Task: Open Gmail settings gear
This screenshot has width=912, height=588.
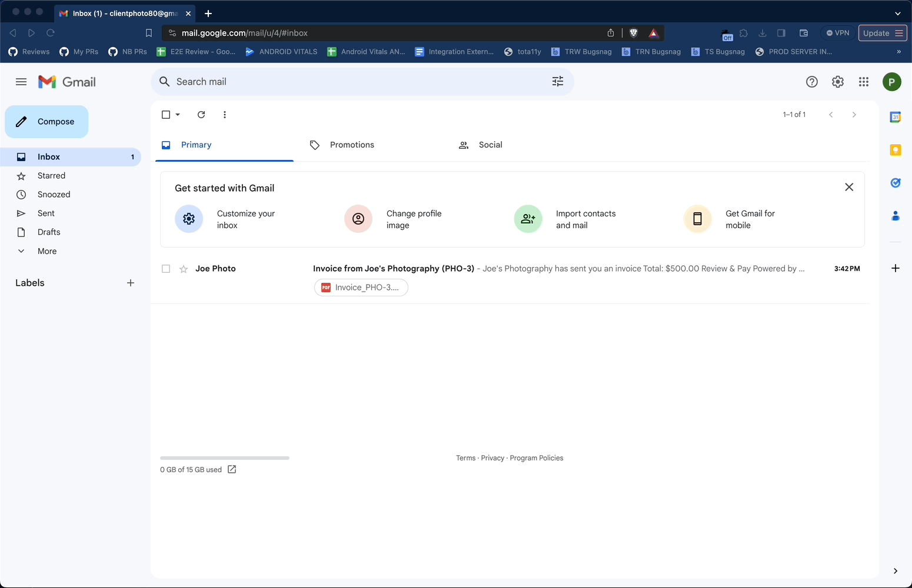Action: [837, 82]
